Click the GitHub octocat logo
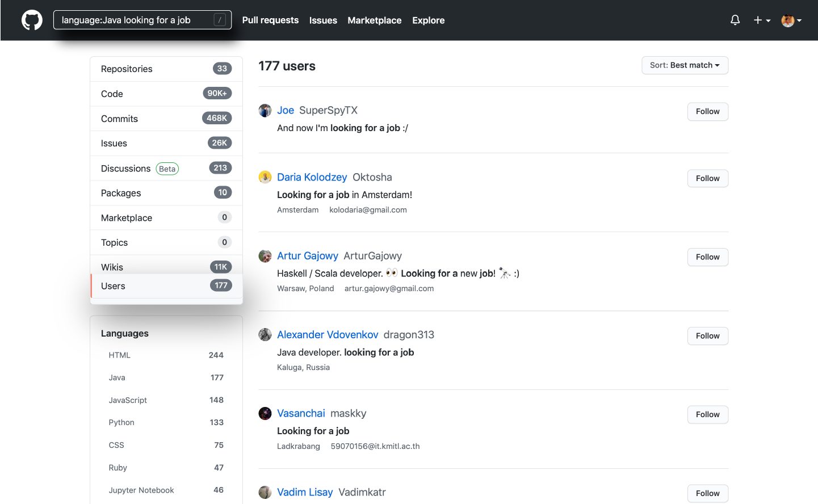 click(x=31, y=20)
